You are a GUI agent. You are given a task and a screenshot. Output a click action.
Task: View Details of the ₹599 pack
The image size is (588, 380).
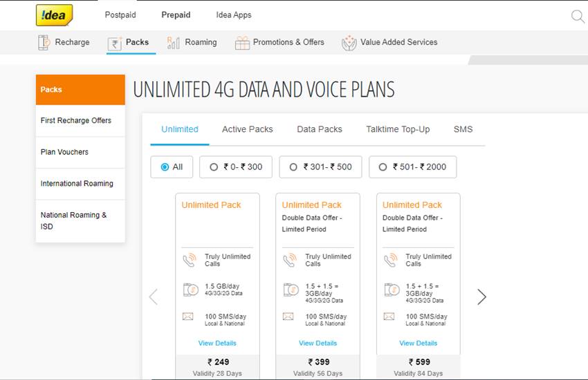click(418, 343)
